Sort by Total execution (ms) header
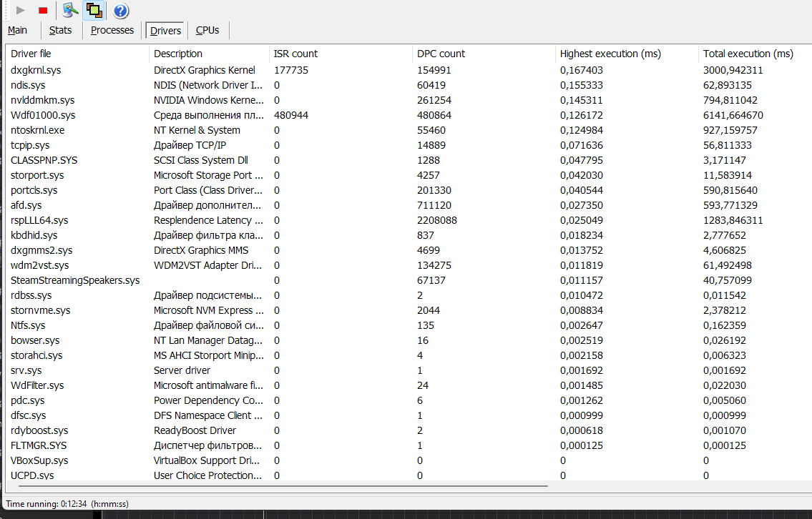The image size is (812, 519). (755, 54)
